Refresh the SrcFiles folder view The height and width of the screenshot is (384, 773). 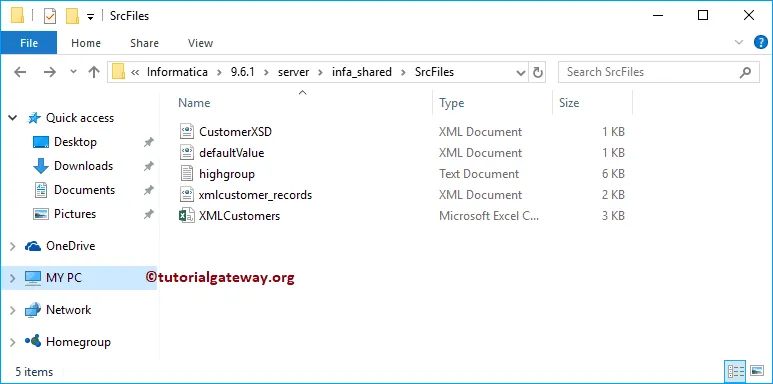(538, 73)
